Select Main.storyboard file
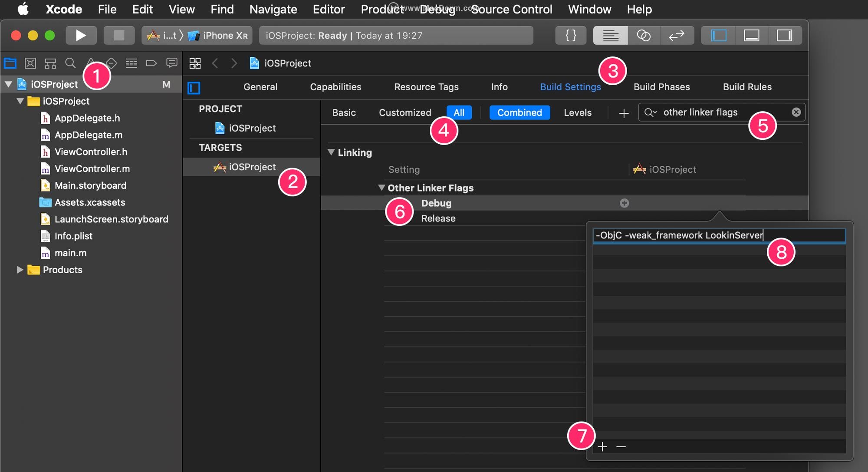 [x=90, y=185]
